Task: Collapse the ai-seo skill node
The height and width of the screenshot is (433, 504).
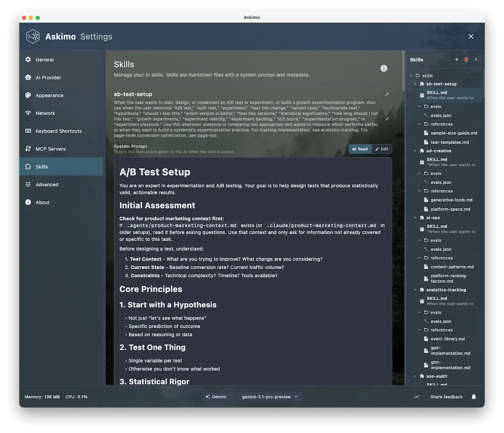Action: 415,217
